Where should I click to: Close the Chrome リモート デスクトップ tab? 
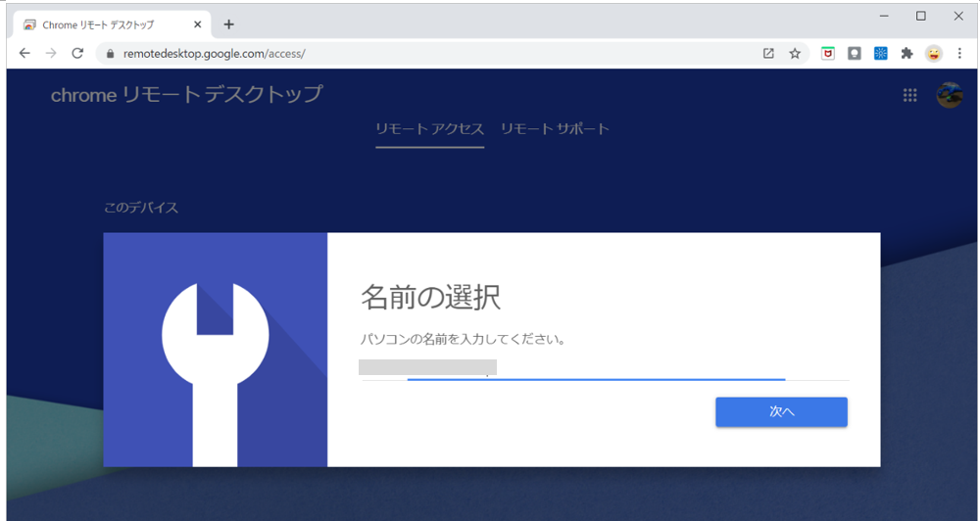(198, 24)
